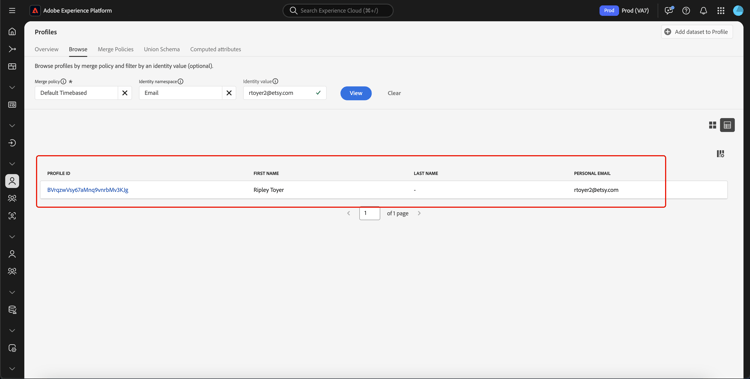The image size is (750, 379).
Task: Open the feedback chat icon in header
Action: click(x=669, y=11)
